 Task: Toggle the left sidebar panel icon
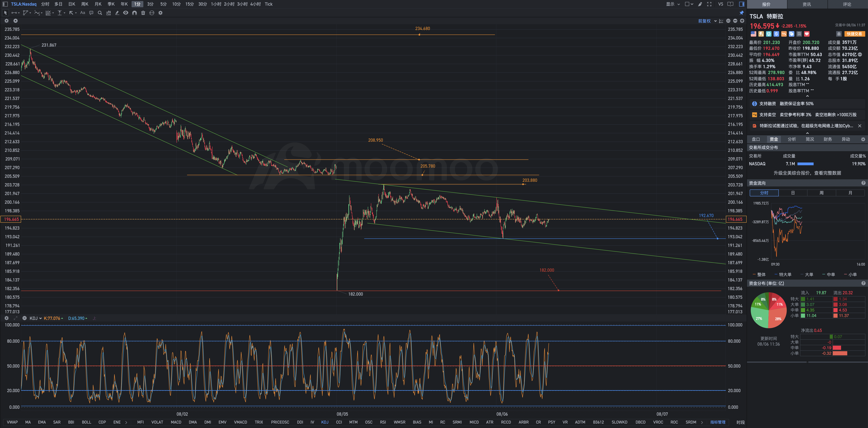[x=5, y=4]
